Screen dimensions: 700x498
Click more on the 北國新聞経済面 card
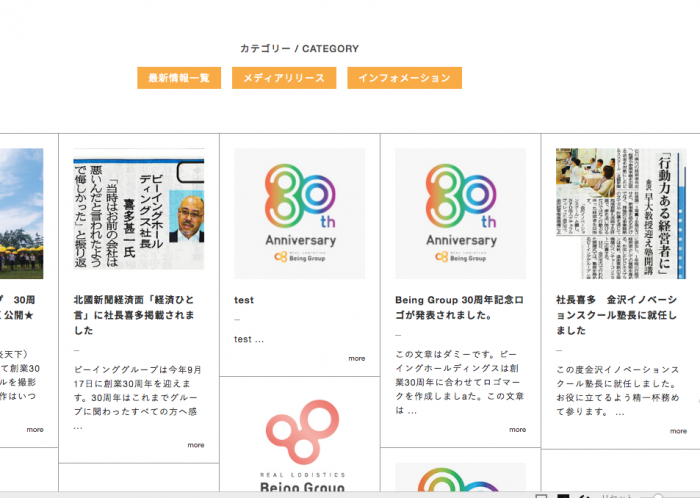(196, 445)
